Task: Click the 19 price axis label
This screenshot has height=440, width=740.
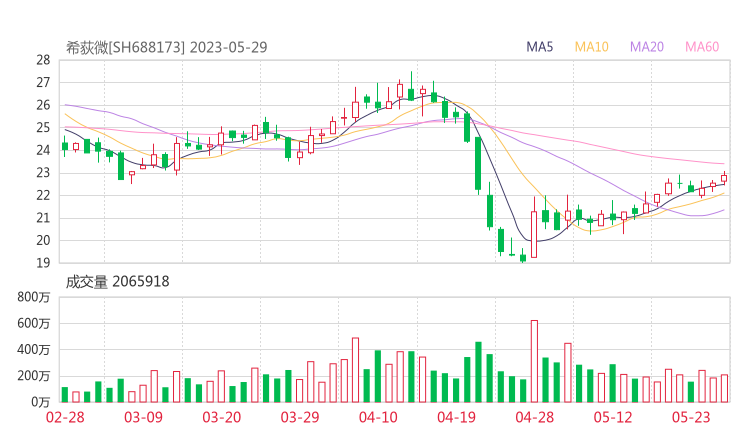Action: click(x=43, y=263)
